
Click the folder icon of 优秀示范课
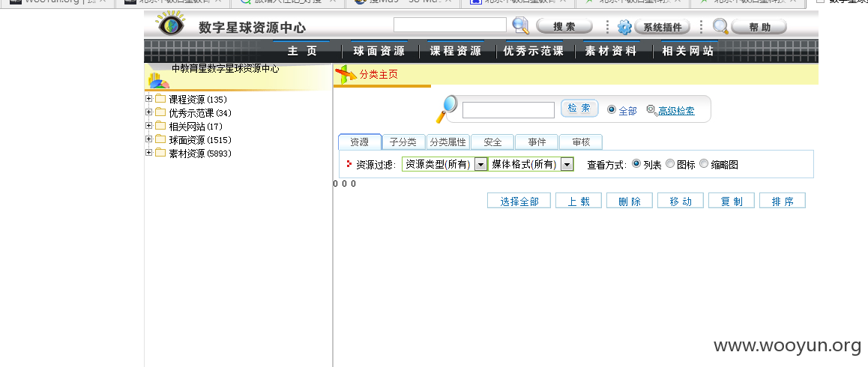pyautogui.click(x=160, y=112)
